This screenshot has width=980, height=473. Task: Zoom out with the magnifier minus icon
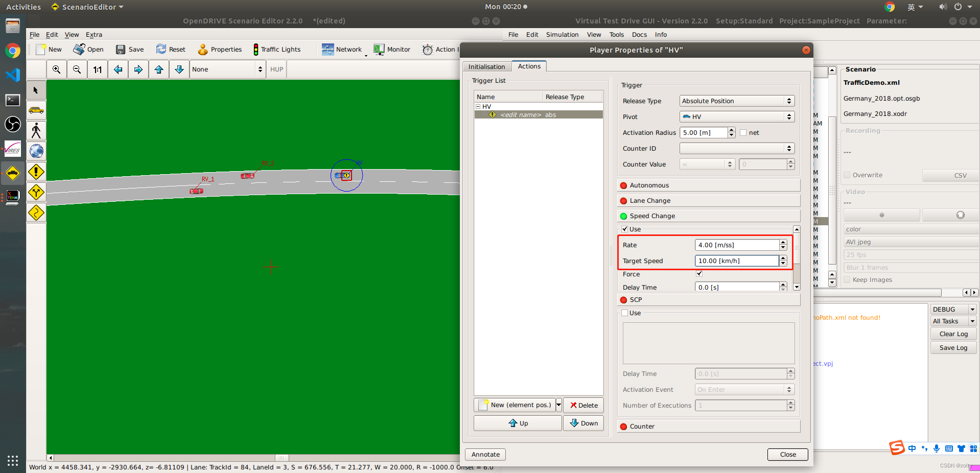coord(77,69)
